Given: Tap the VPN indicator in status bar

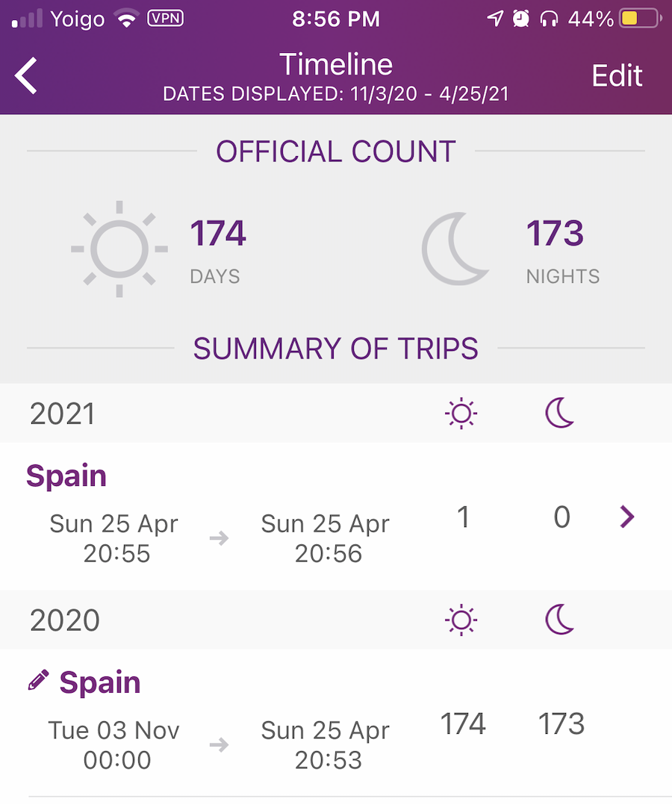Looking at the screenshot, I should click(x=165, y=19).
